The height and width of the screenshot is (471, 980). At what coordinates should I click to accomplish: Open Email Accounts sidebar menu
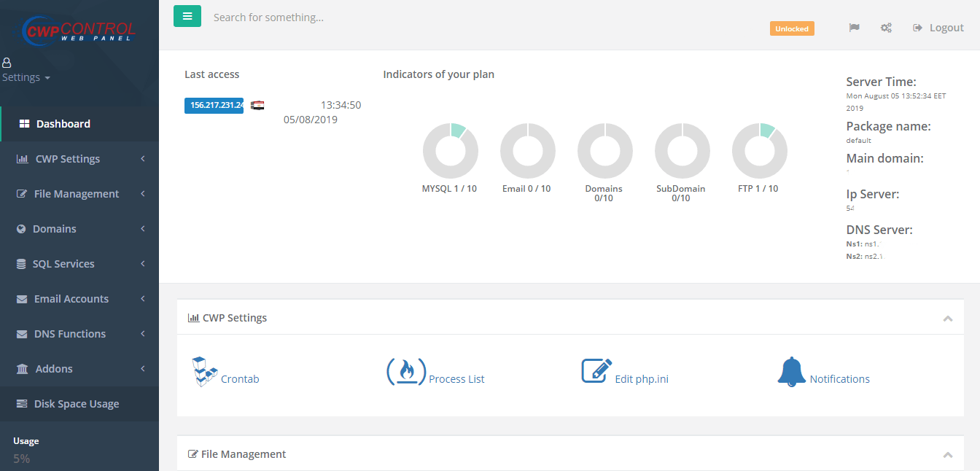pyautogui.click(x=79, y=299)
